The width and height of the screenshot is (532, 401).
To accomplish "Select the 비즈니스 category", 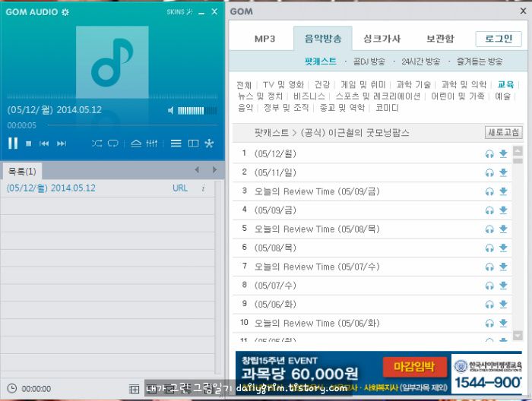I will (309, 96).
